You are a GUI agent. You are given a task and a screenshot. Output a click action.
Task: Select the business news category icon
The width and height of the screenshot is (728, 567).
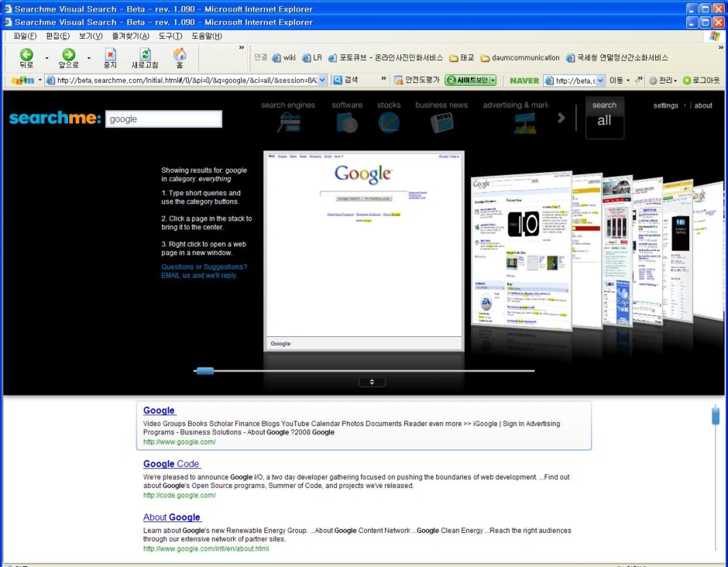[441, 123]
